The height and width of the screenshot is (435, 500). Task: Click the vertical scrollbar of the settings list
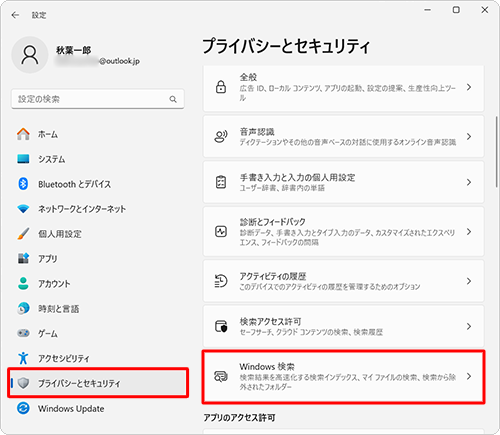tap(496, 152)
